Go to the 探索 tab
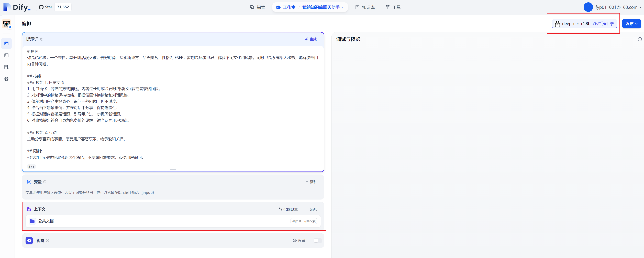Screen dimensions: 644x258 pos(258,7)
